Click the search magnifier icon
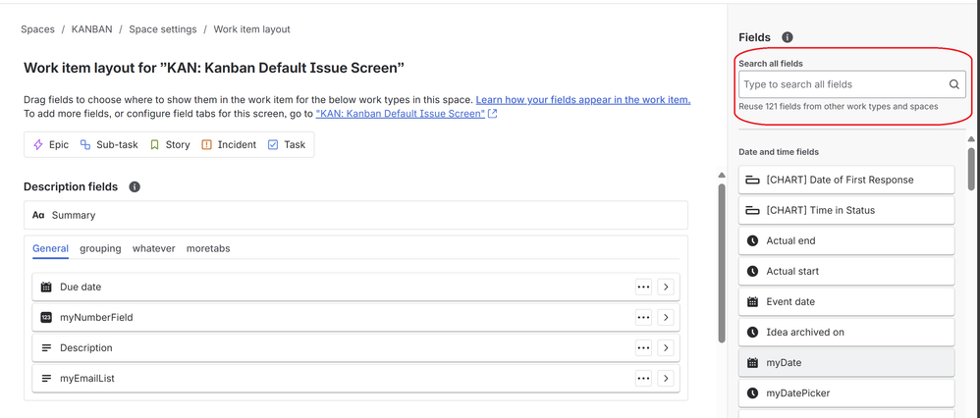 click(x=953, y=84)
